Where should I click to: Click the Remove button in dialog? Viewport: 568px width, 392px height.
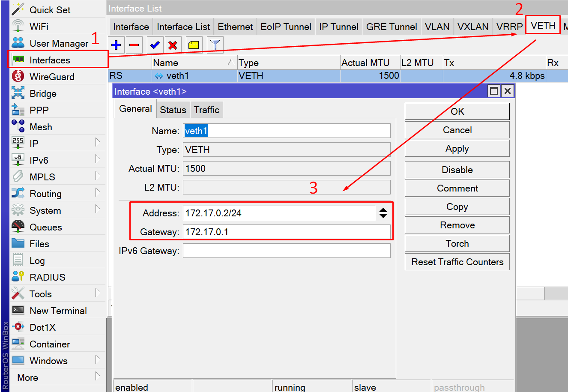click(x=457, y=225)
